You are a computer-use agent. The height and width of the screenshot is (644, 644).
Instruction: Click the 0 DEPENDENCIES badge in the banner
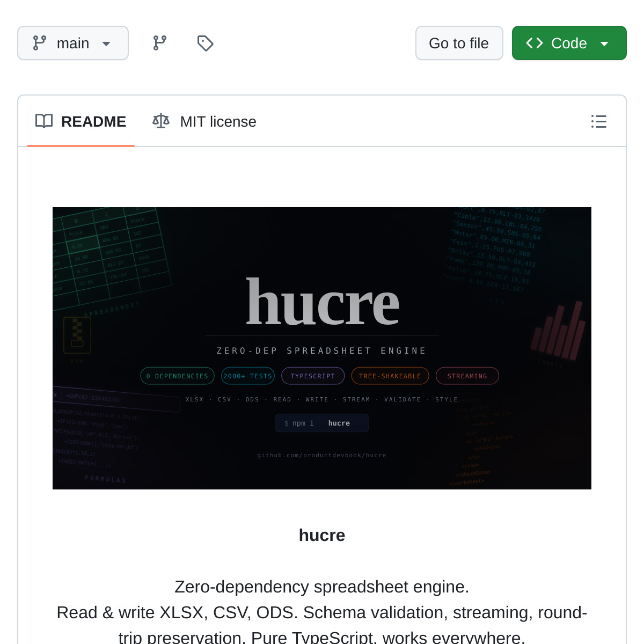pos(177,376)
